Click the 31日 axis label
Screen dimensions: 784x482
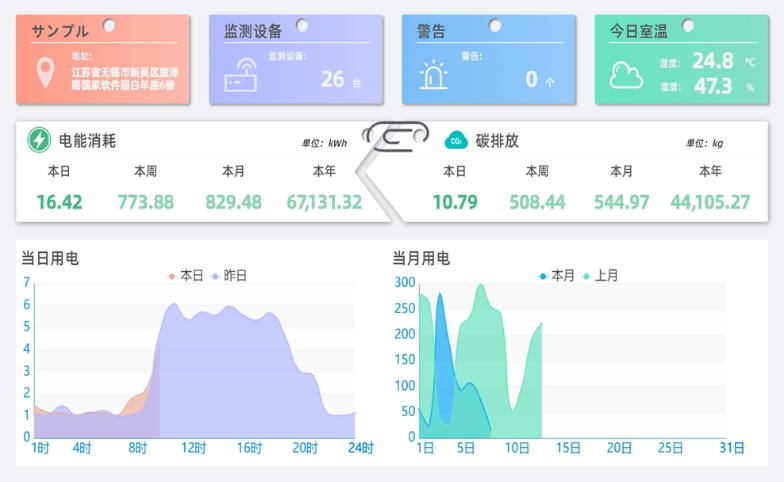[732, 448]
